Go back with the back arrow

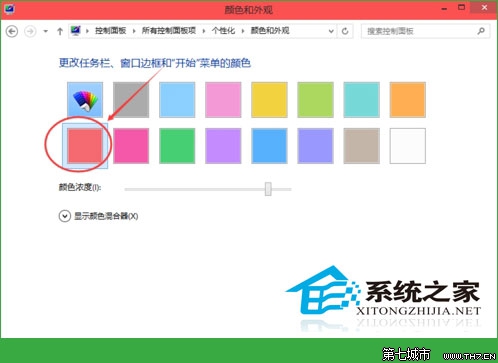pyautogui.click(x=12, y=31)
